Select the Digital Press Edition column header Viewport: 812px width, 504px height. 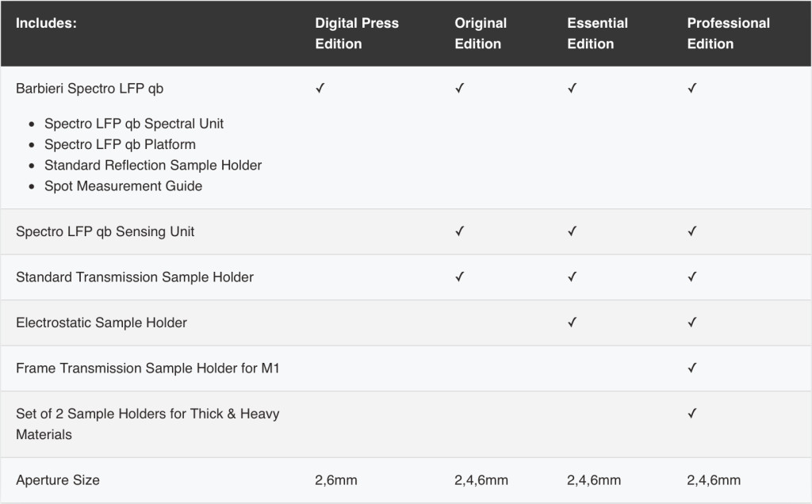[357, 33]
